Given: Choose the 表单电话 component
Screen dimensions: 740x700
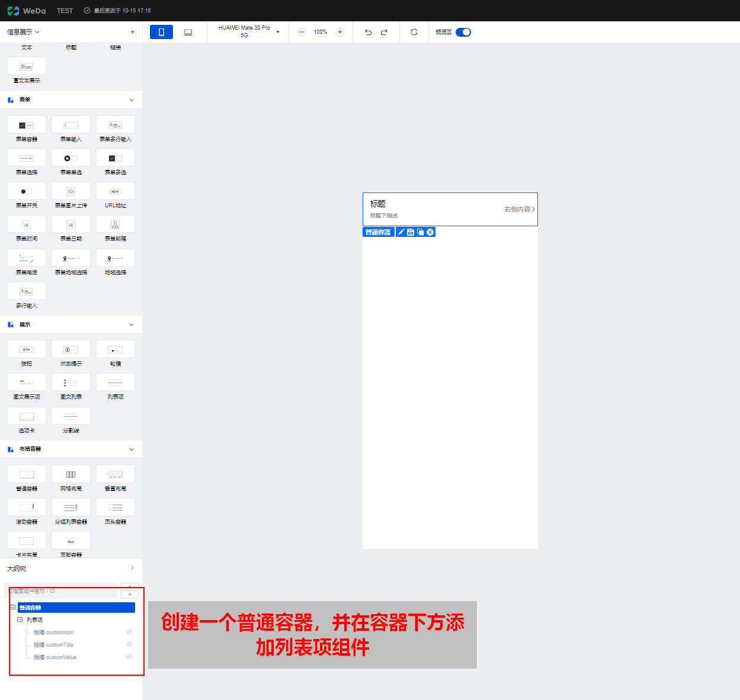Looking at the screenshot, I should [x=27, y=258].
